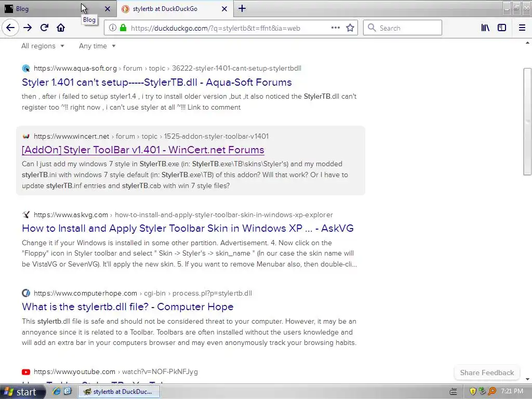
Task: Open the Library icon in toolbar
Action: (485, 28)
